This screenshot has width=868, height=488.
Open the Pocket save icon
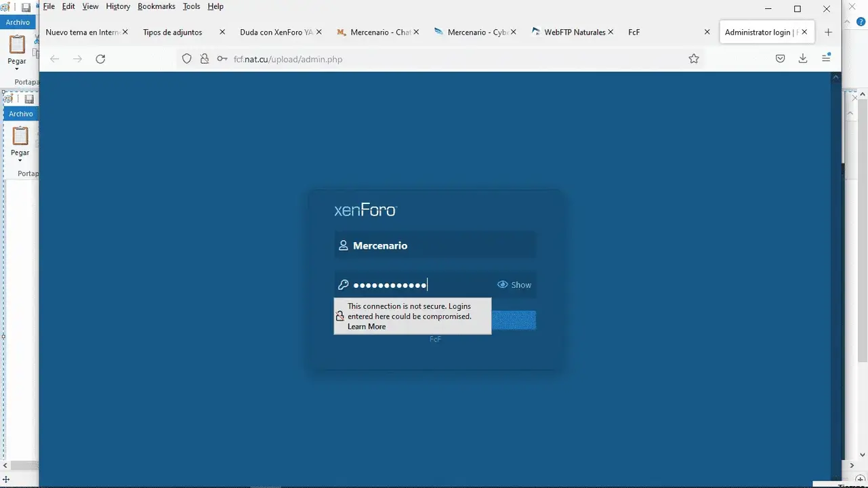pyautogui.click(x=780, y=59)
